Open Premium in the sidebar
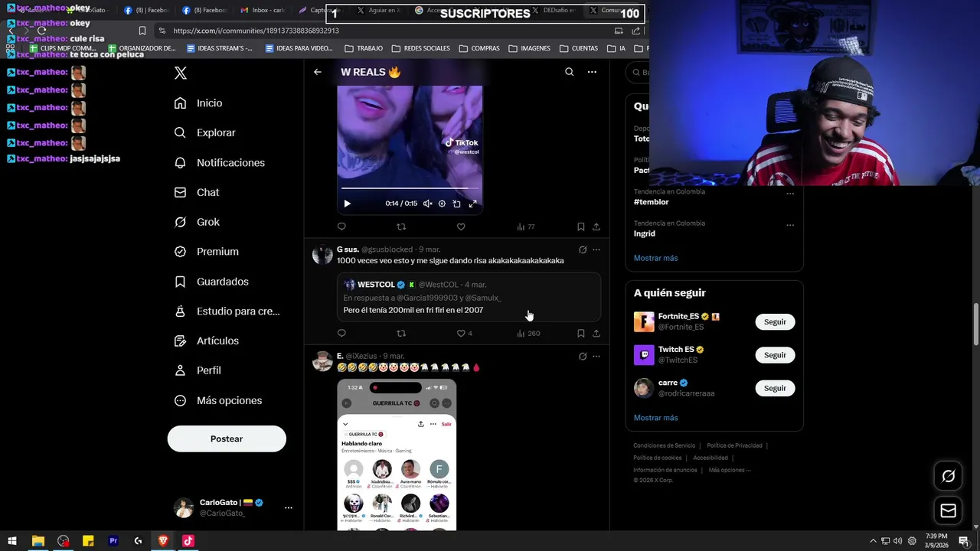 [x=207, y=252]
